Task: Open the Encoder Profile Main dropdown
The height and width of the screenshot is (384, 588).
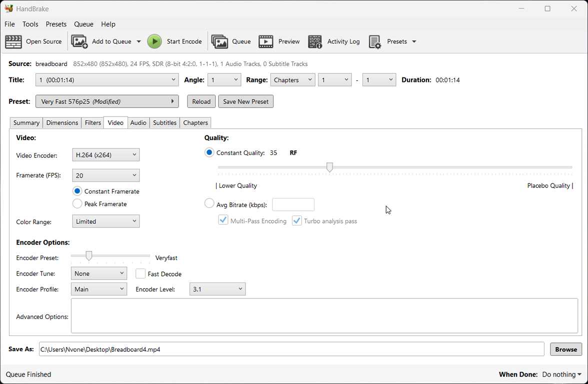Action: (x=99, y=289)
